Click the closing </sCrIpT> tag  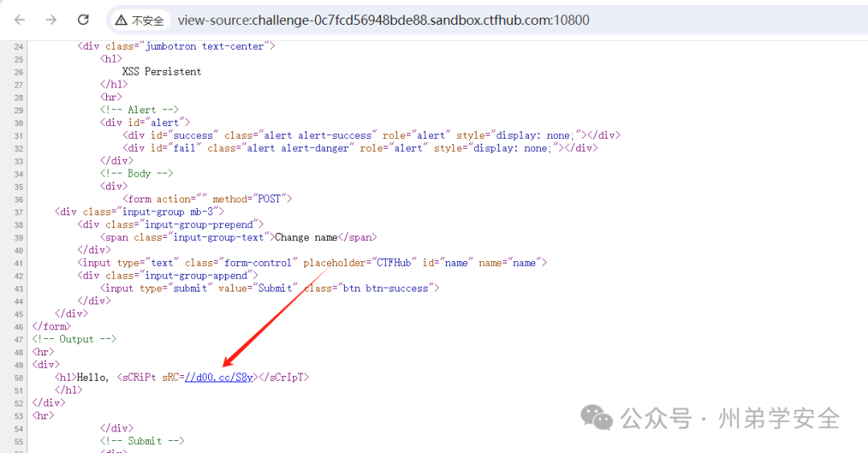coord(284,377)
